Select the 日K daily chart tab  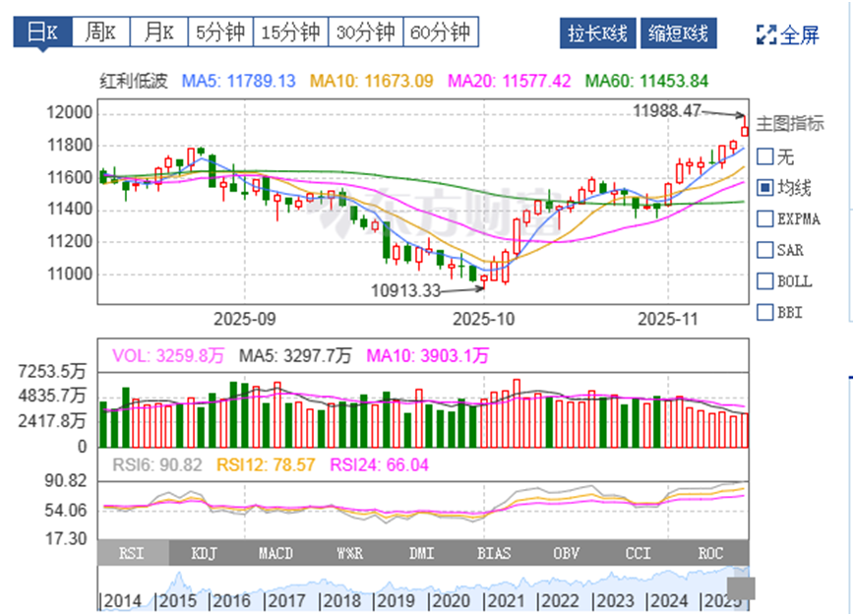[42, 32]
